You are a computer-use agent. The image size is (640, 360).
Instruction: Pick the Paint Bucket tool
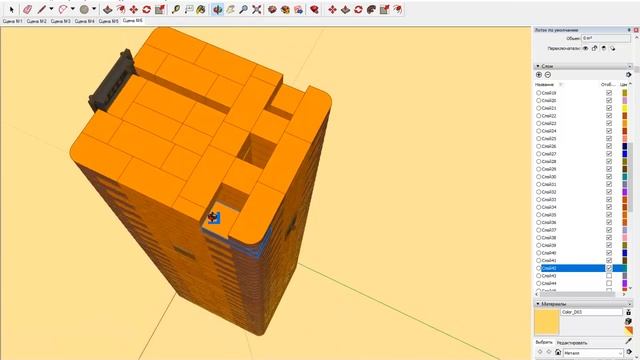(x=201, y=9)
